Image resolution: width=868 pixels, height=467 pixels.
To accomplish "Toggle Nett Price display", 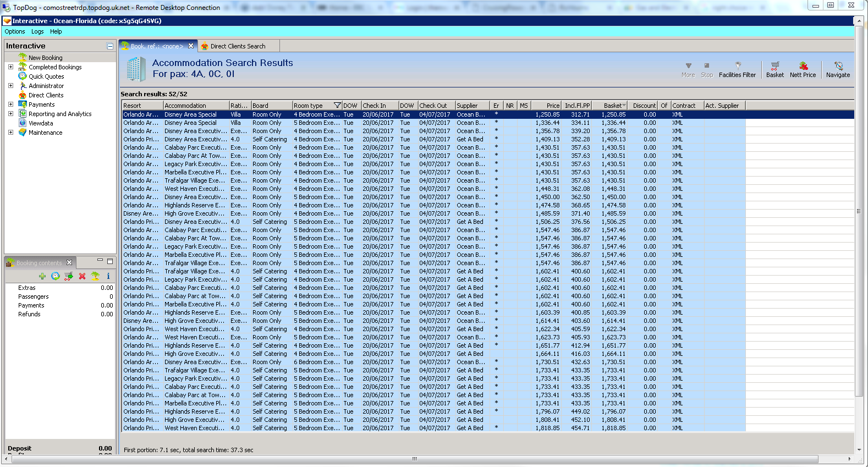I will point(803,70).
